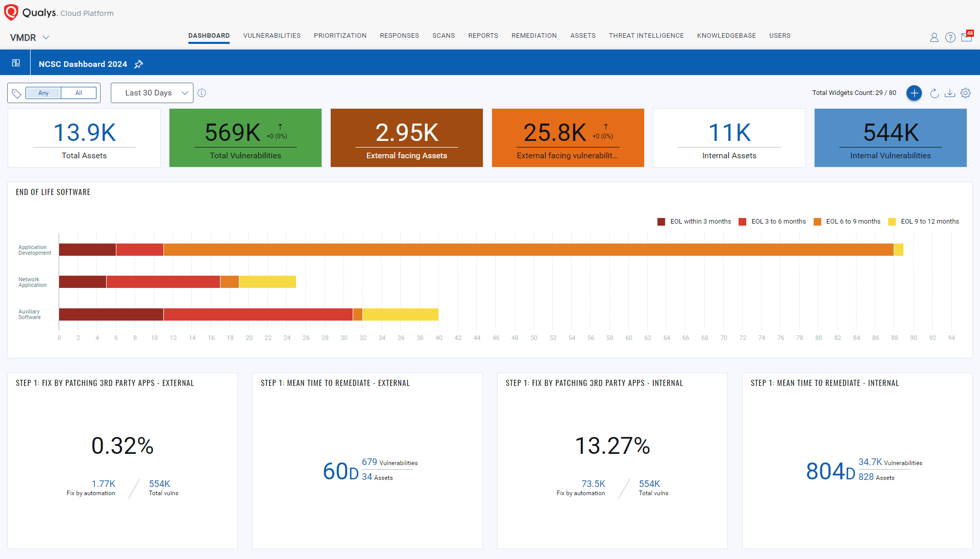Click the tag filter icon
This screenshot has width=980, height=559.
click(16, 93)
